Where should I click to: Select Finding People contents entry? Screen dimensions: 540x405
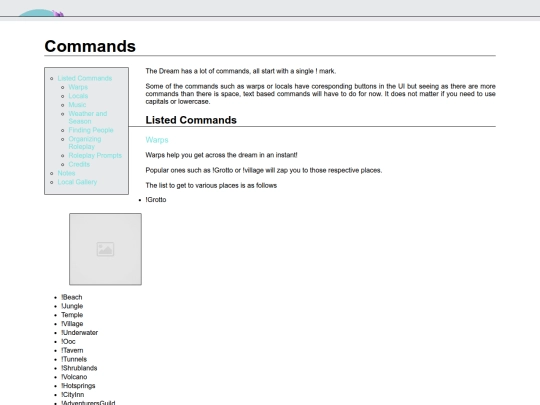91,130
